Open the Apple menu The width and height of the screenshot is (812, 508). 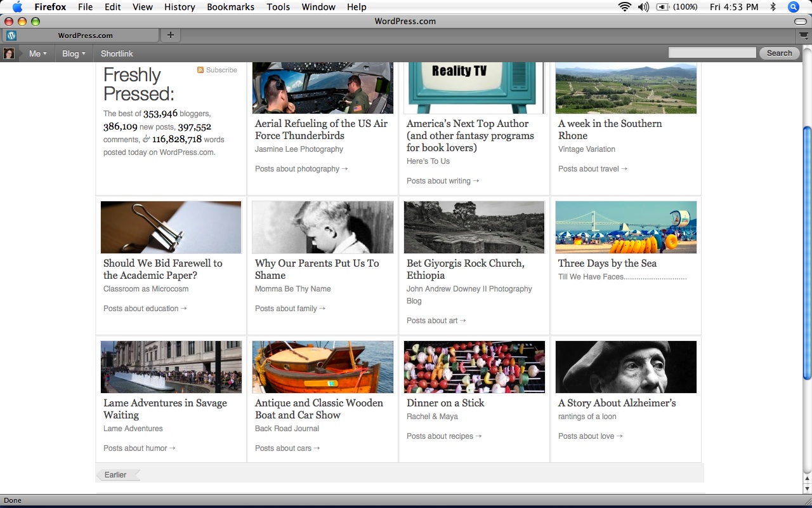(17, 7)
